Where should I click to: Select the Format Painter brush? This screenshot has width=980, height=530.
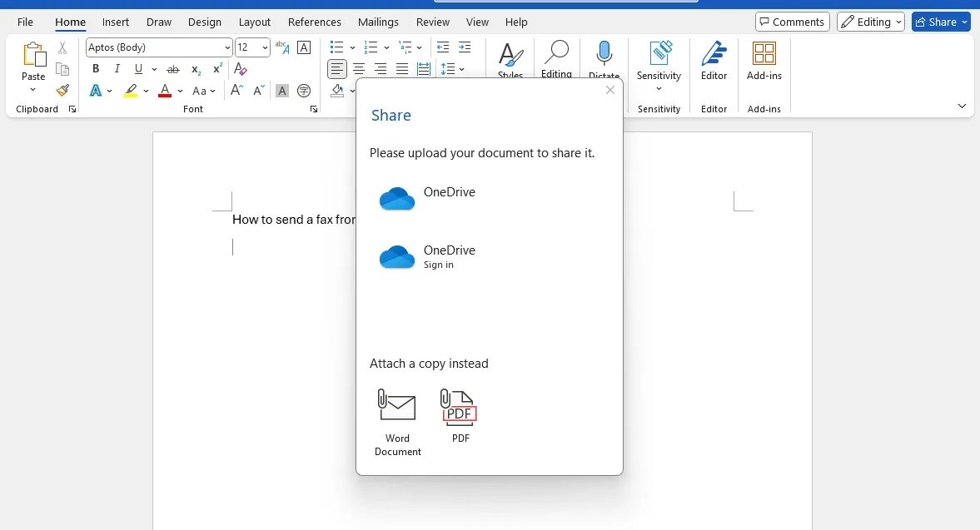pos(62,91)
